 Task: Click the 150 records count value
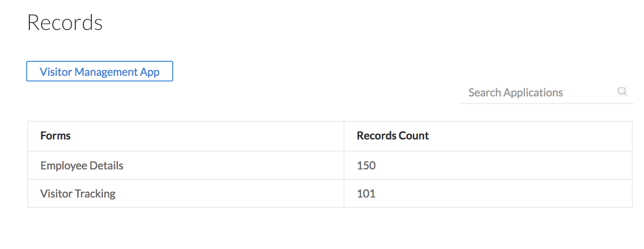pos(366,166)
